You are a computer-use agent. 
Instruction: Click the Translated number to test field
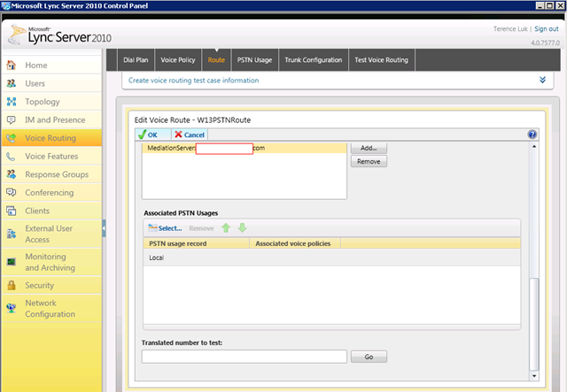pos(244,357)
